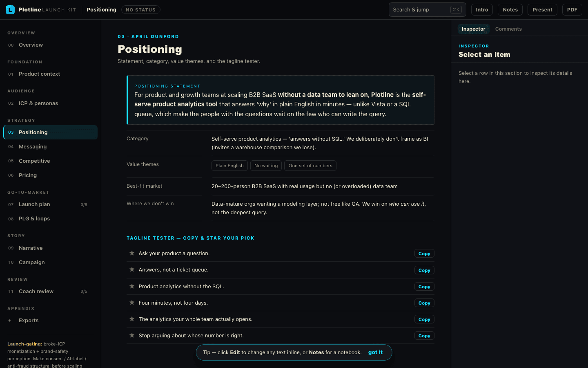Viewport: 588px width, 368px height.
Task: Open the Narrative section
Action: 50,248
